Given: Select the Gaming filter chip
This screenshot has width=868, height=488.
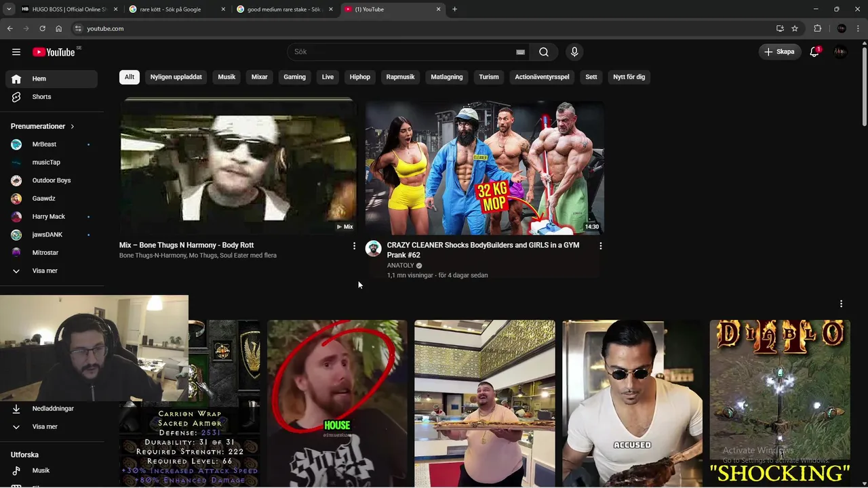Looking at the screenshot, I should point(294,77).
